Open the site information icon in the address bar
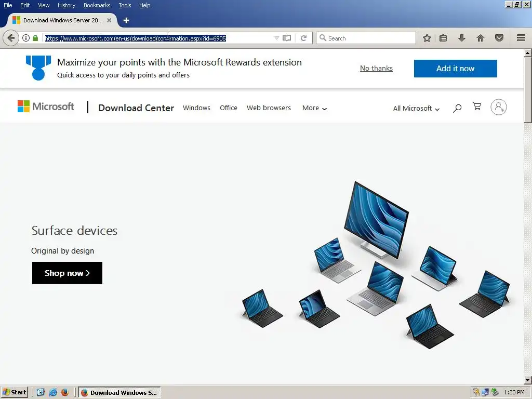The width and height of the screenshot is (532, 399). pyautogui.click(x=26, y=38)
